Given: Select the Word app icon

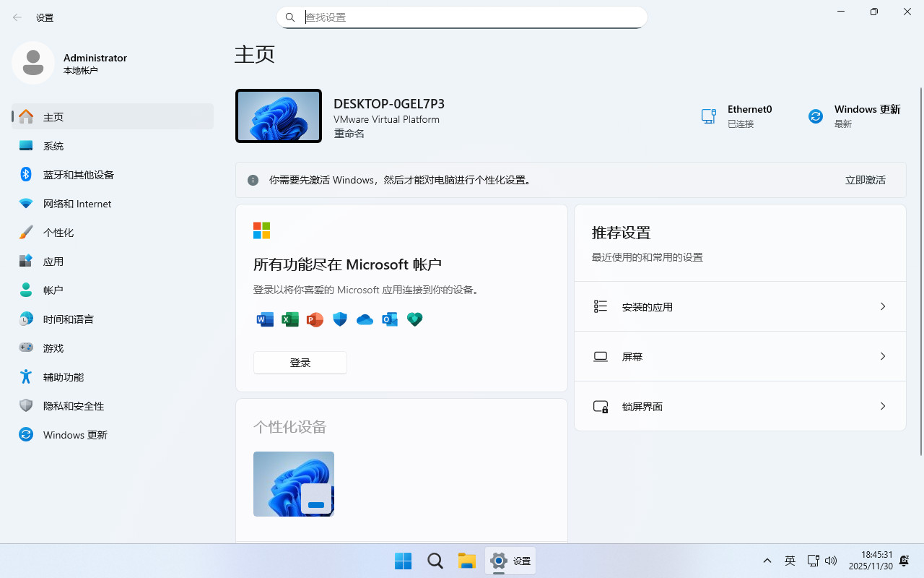Looking at the screenshot, I should point(264,319).
